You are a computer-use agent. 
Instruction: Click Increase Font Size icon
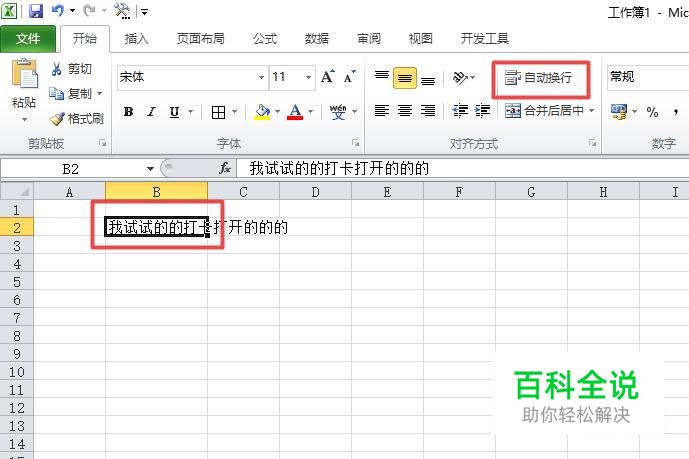(327, 77)
